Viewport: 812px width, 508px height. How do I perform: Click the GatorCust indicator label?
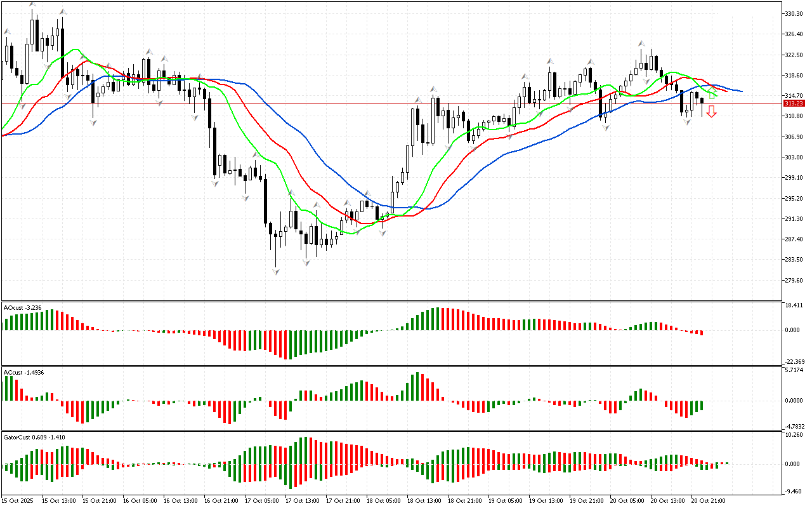[x=34, y=437]
